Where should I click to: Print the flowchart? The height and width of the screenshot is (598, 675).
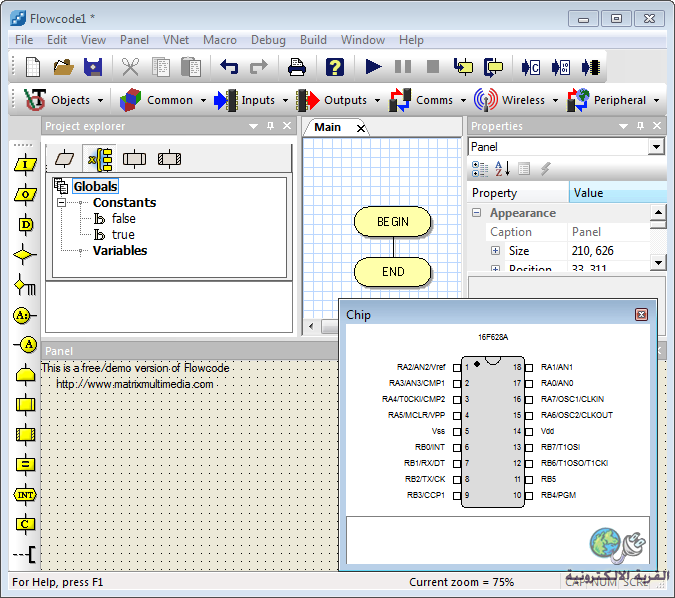(x=297, y=67)
